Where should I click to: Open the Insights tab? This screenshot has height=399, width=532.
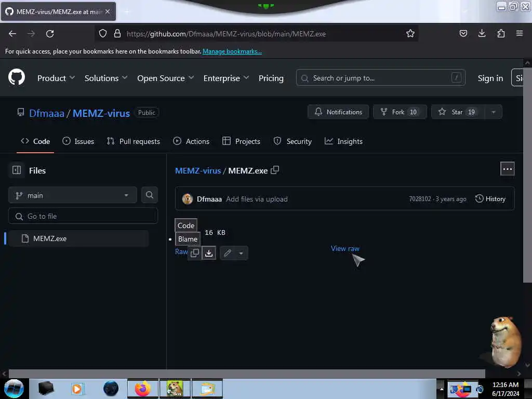coord(343,141)
